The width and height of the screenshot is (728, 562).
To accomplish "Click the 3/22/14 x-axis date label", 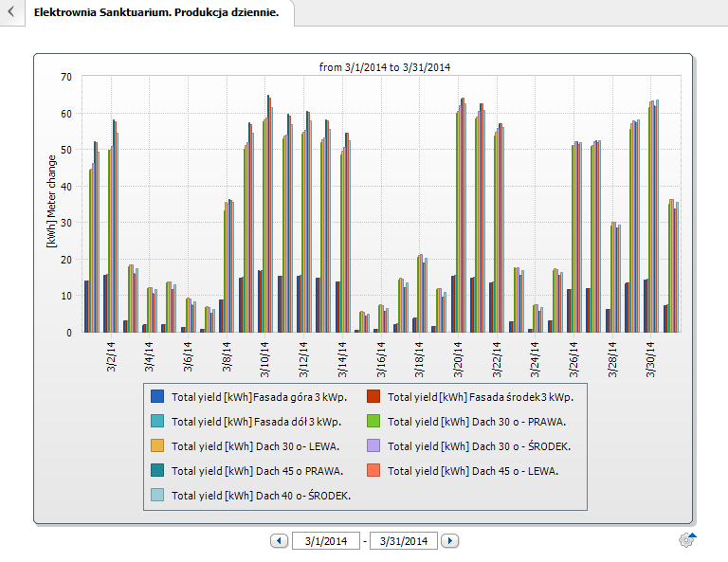I will coord(497,360).
